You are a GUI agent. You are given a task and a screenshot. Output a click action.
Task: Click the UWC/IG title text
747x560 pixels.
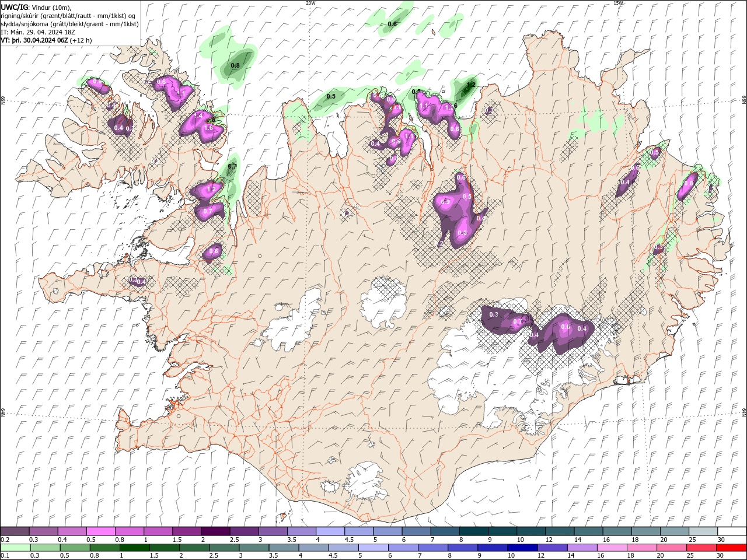(x=15, y=6)
